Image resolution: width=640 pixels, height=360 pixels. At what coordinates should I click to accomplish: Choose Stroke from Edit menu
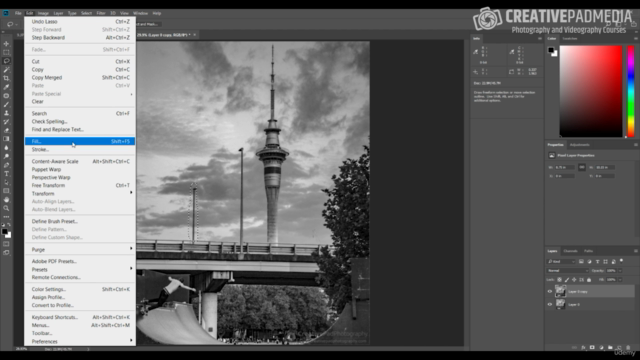point(80,149)
